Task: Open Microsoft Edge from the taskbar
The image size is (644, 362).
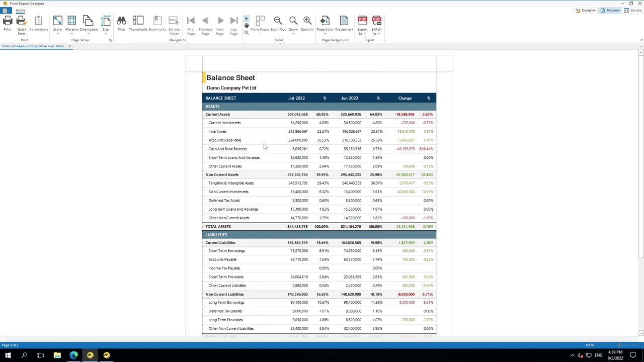Action: pos(73,355)
